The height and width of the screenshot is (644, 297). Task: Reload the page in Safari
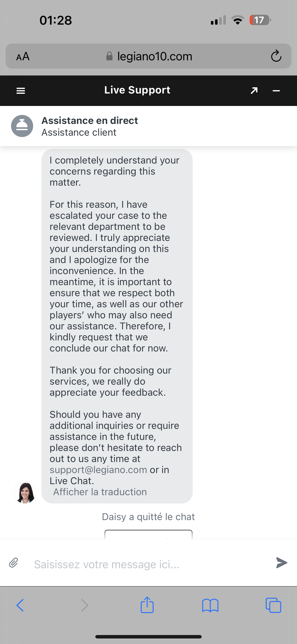[276, 56]
